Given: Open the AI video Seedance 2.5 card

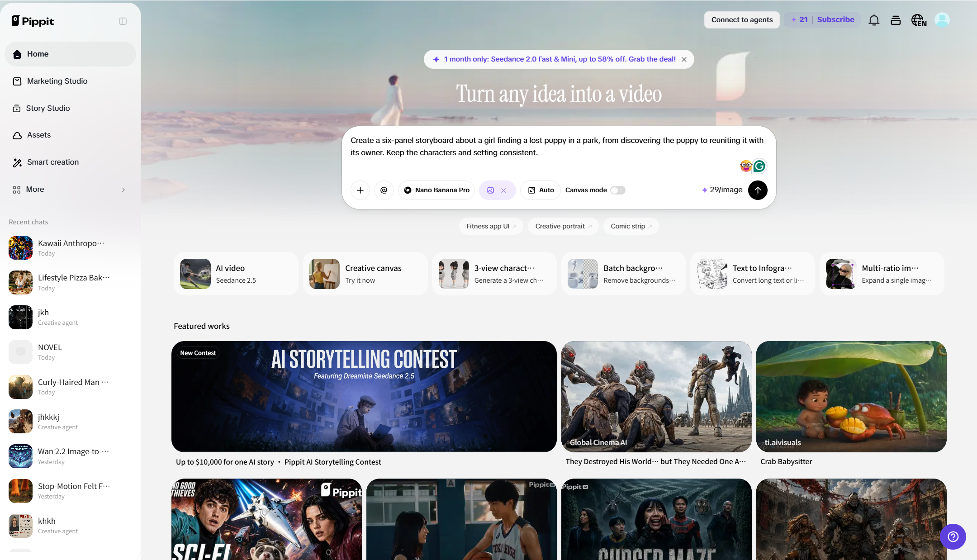Looking at the screenshot, I should [x=236, y=274].
